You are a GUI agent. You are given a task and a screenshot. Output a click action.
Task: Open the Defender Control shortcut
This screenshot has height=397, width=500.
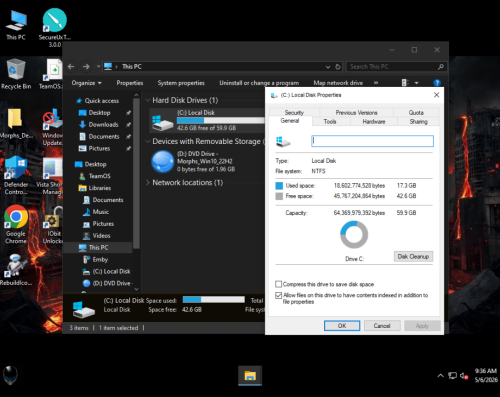click(16, 176)
